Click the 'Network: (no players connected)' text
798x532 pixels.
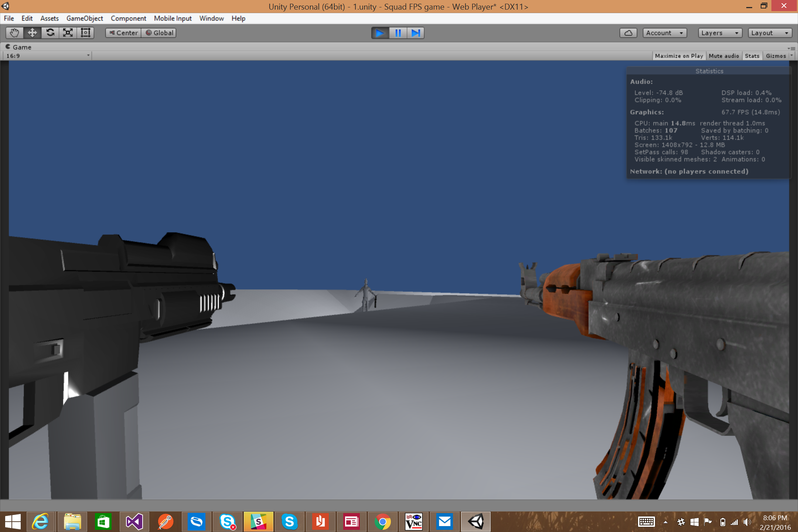(689, 171)
